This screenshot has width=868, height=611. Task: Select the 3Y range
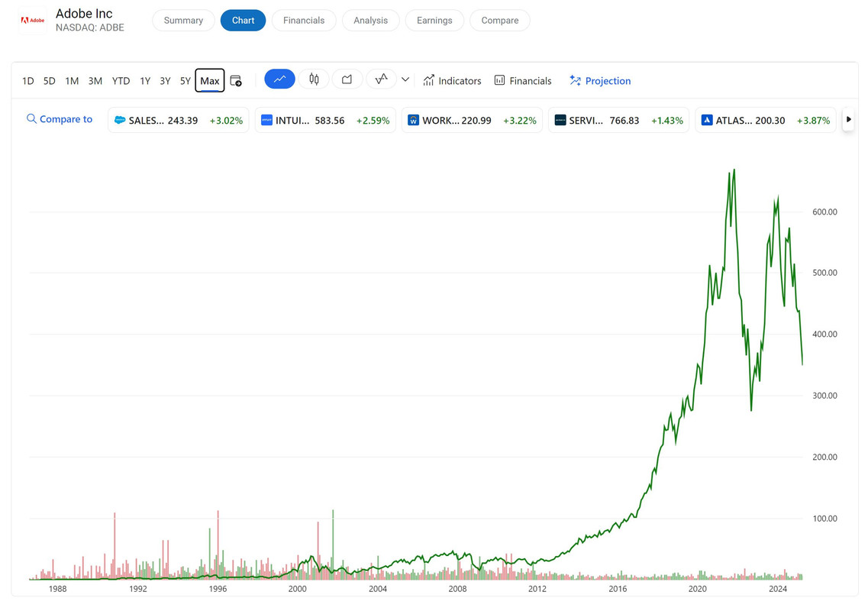tap(165, 81)
